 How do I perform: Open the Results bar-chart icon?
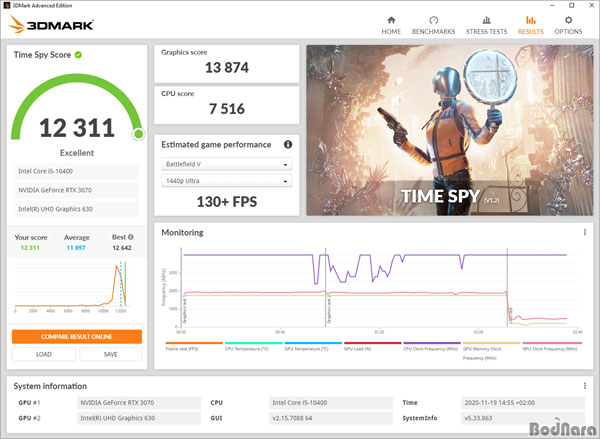(x=530, y=20)
